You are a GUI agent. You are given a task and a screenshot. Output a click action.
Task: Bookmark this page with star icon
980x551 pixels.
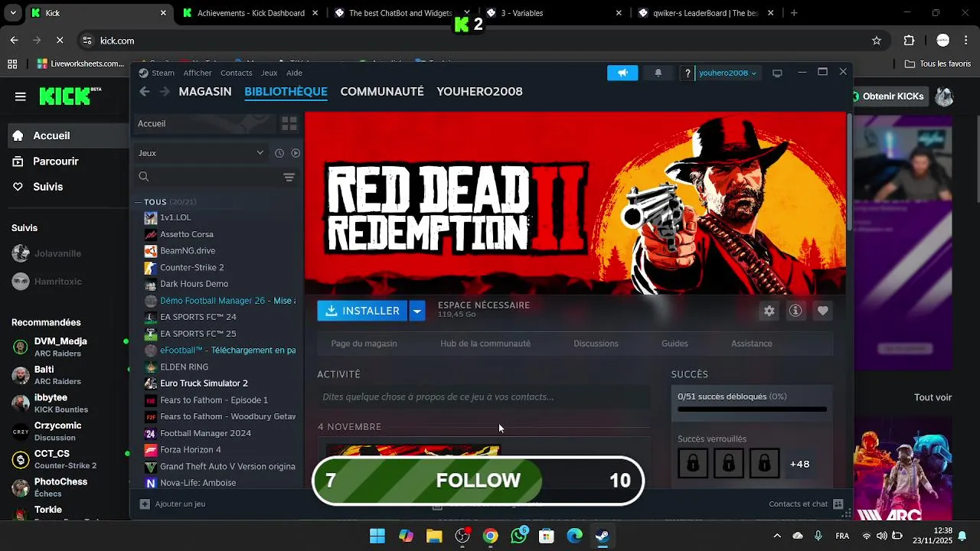point(877,41)
